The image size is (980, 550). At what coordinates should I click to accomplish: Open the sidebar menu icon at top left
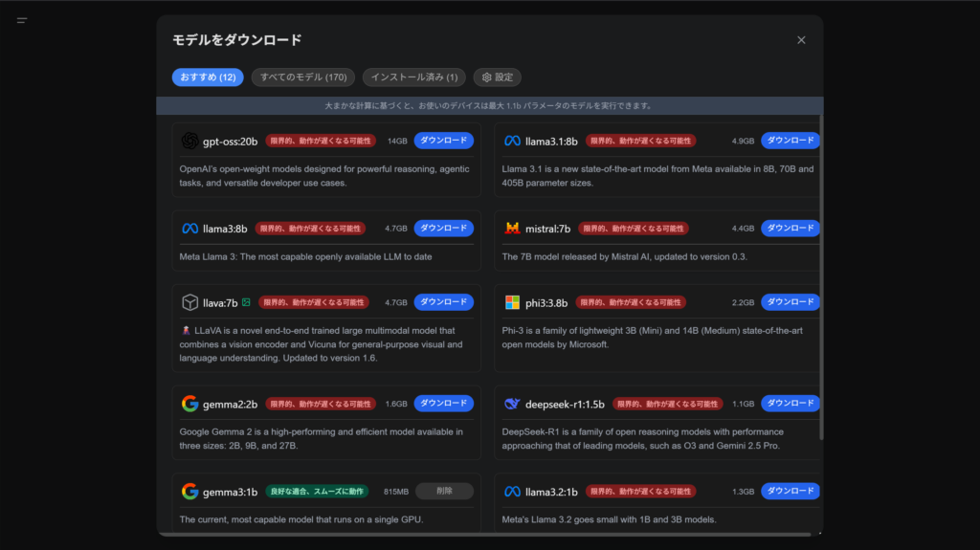(x=22, y=20)
